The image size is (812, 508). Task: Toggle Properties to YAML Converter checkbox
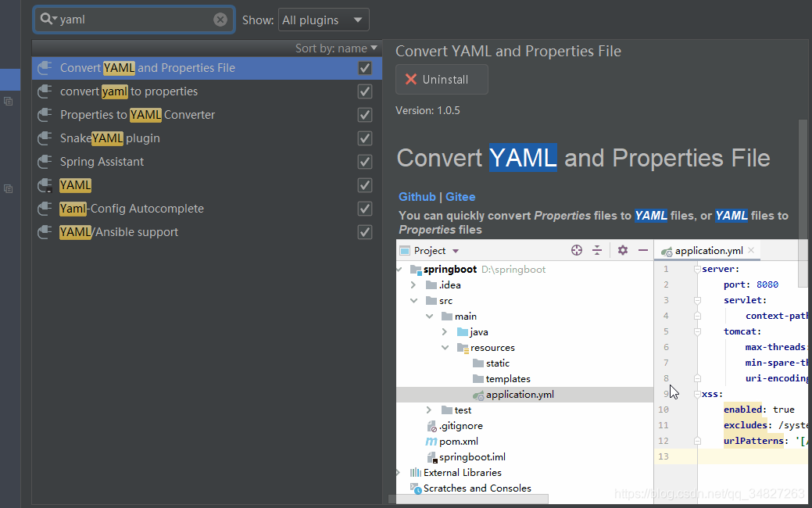click(365, 115)
